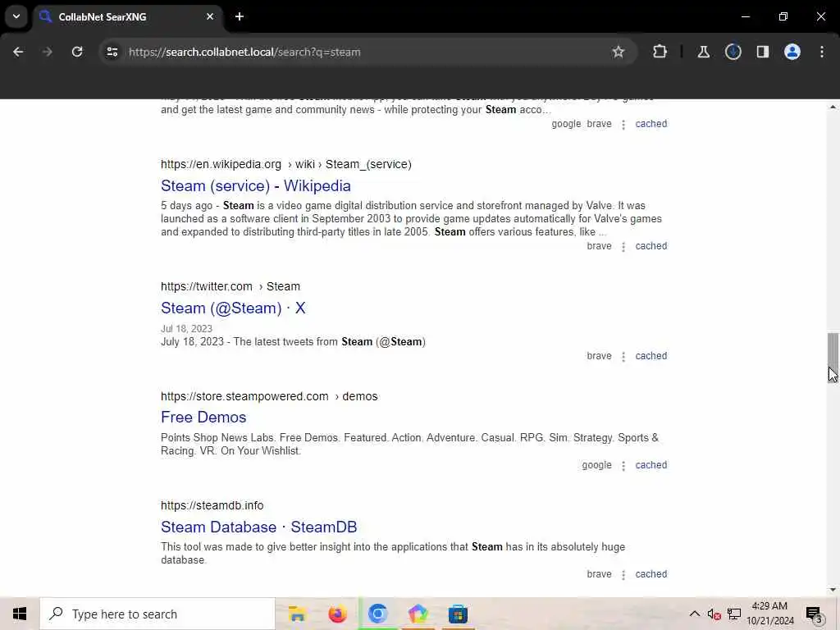Expand options dots on Free Demos result
840x630 pixels.
click(x=623, y=466)
